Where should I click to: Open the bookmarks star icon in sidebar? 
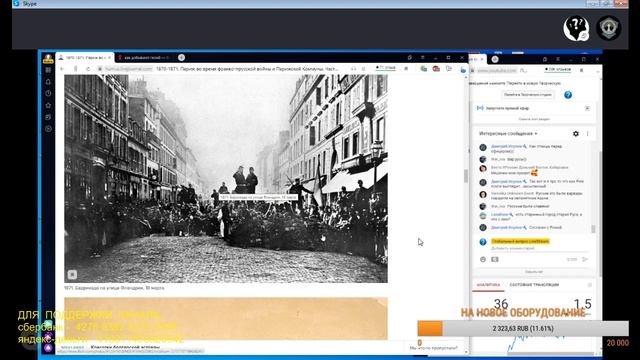(x=48, y=105)
